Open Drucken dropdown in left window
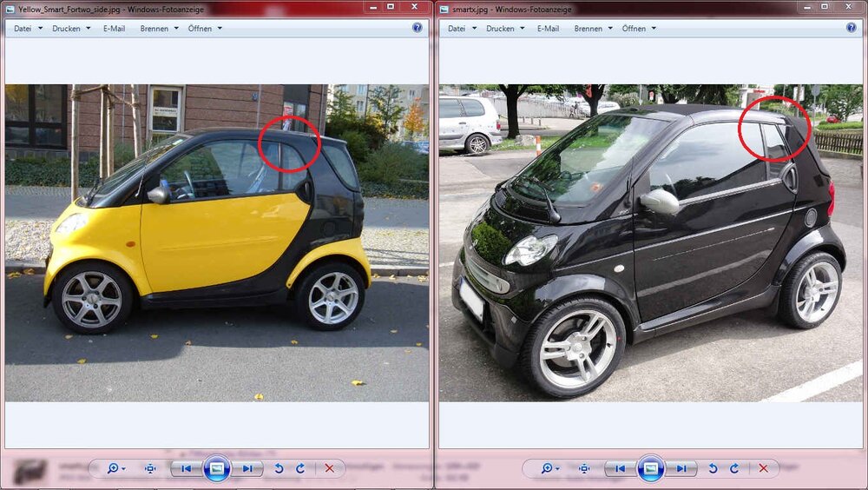Viewport: 868px width, 490px height. (71, 29)
